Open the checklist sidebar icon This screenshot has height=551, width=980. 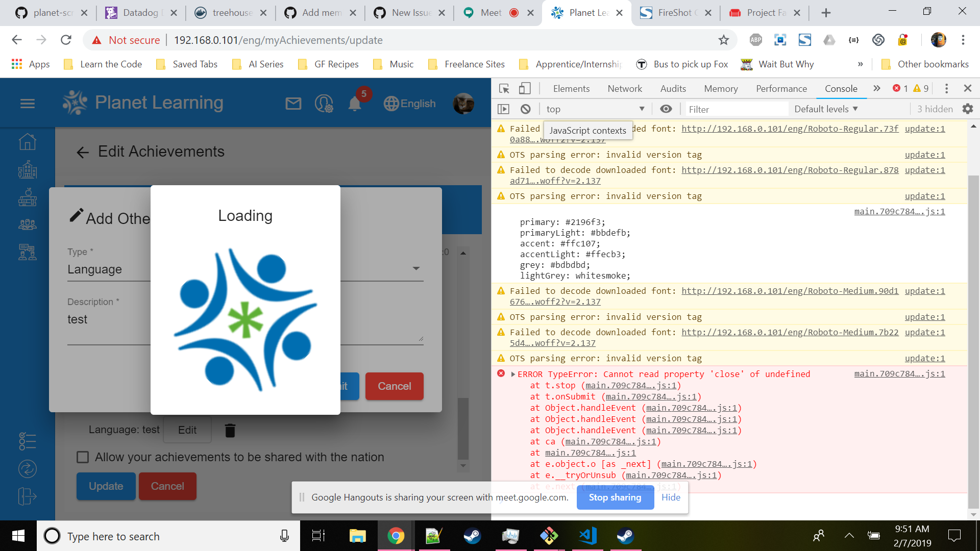point(28,441)
